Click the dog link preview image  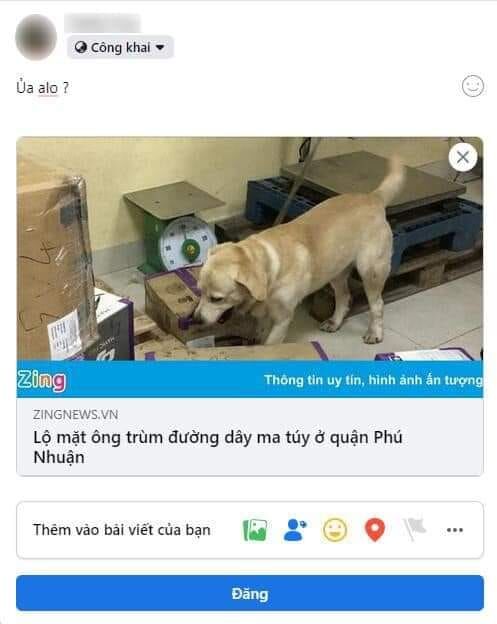point(250,249)
